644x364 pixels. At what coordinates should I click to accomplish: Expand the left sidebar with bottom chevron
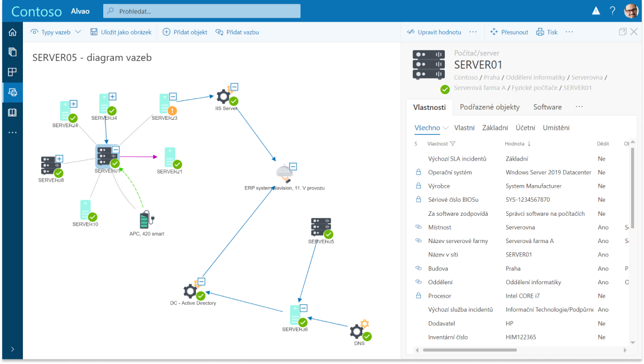click(x=12, y=350)
